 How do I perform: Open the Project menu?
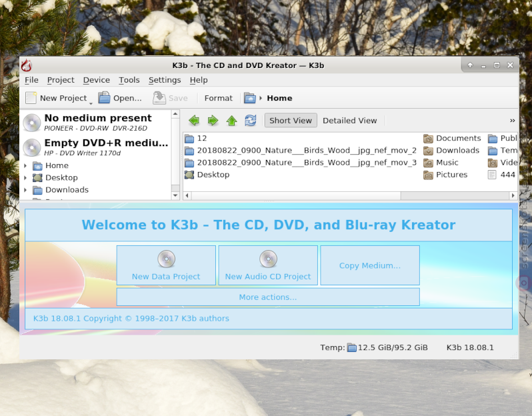click(x=61, y=80)
